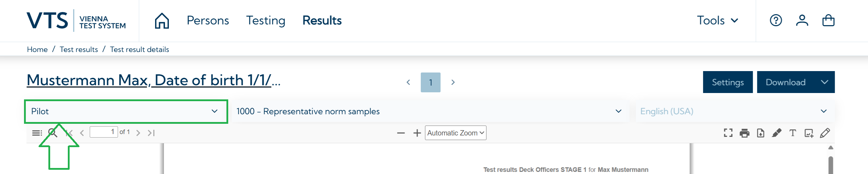This screenshot has width=868, height=174.
Task: Open the Testing menu
Action: [266, 21]
